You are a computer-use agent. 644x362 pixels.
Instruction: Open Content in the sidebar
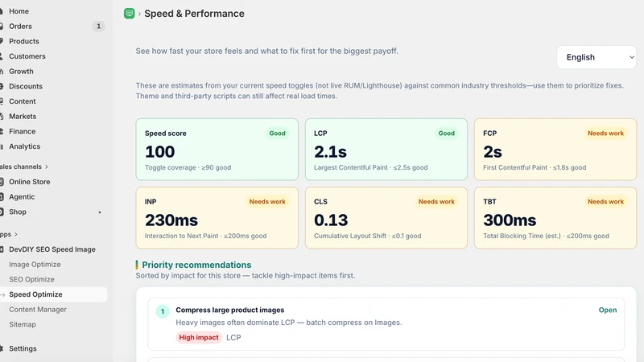coord(23,101)
